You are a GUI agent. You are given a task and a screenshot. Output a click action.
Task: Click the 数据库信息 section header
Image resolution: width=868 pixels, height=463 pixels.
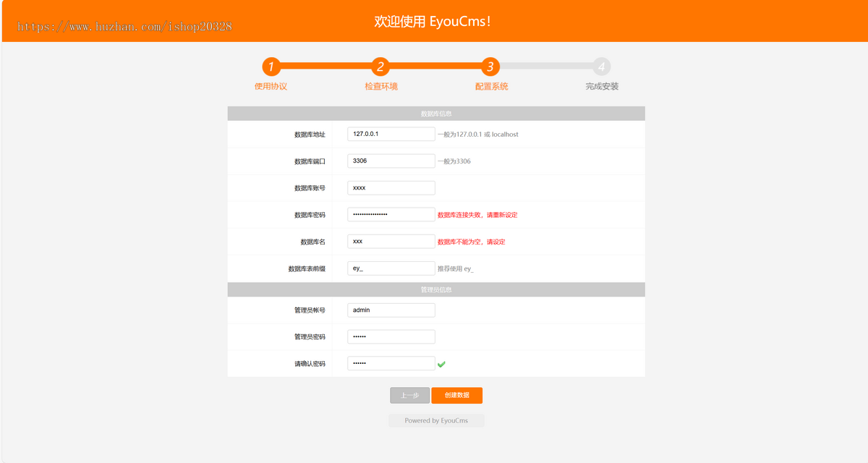point(436,114)
